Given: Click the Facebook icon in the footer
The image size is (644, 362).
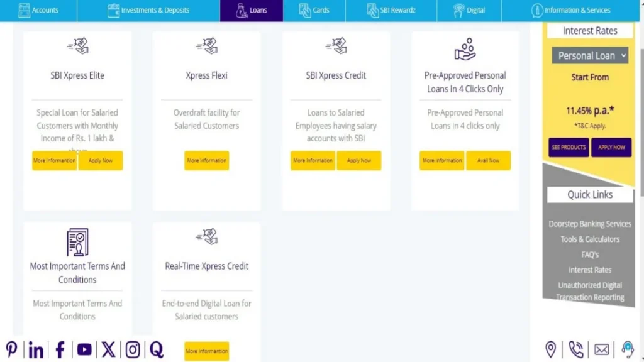Looking at the screenshot, I should (60, 349).
